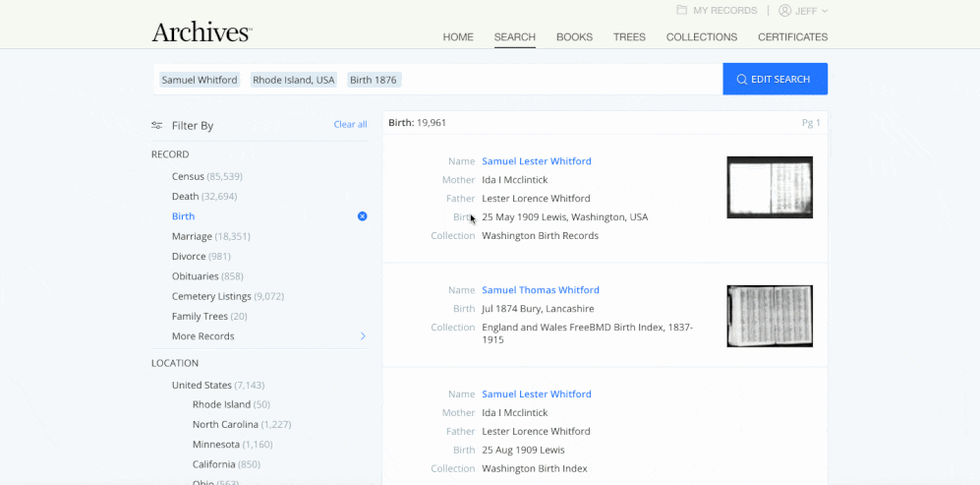
Task: Expand the Jeff account dropdown arrow
Action: pos(825,11)
